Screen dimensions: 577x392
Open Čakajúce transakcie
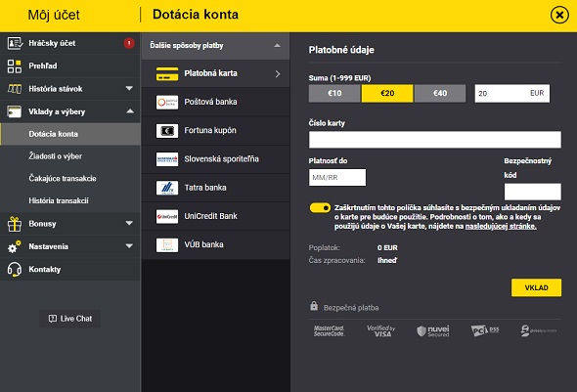click(x=70, y=178)
